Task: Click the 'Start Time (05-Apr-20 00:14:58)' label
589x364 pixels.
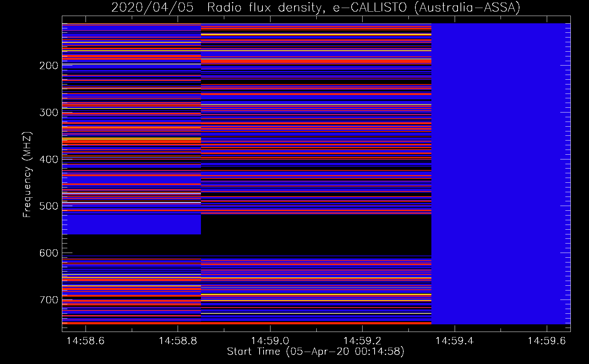Action: pos(316,351)
